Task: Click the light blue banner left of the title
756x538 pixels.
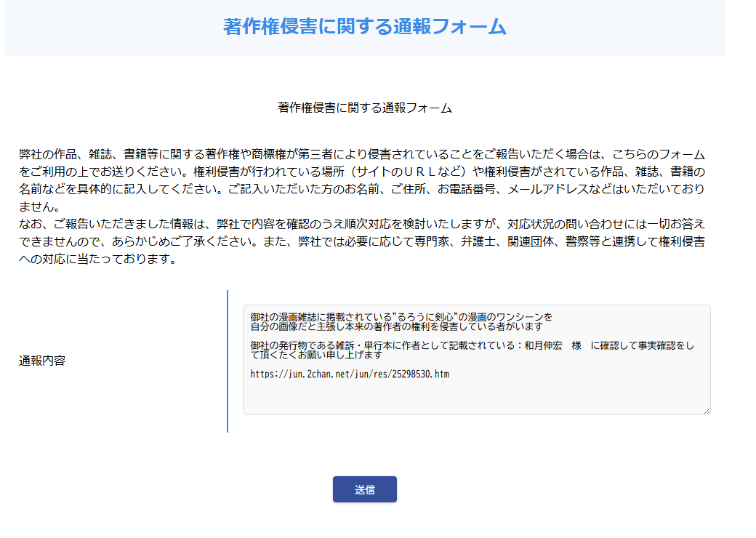Action: [109, 28]
